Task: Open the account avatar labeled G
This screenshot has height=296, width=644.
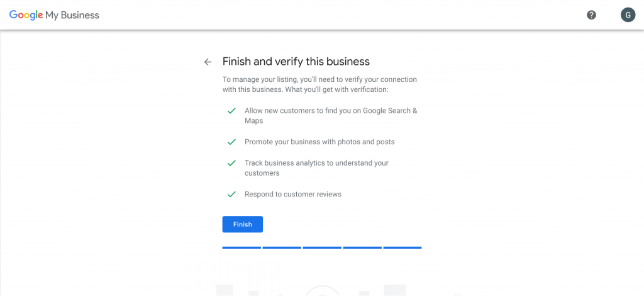Action: click(628, 15)
